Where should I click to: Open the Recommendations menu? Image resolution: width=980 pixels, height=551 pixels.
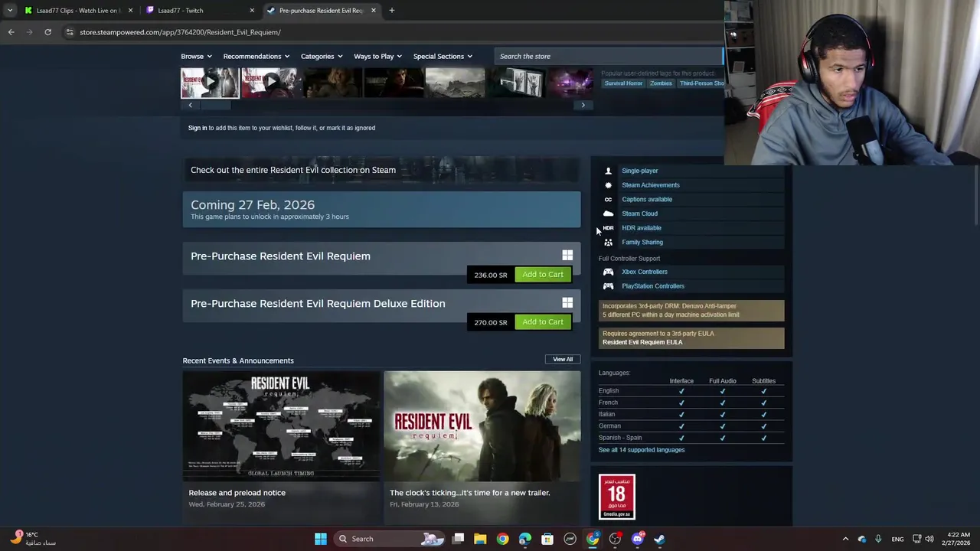(256, 56)
